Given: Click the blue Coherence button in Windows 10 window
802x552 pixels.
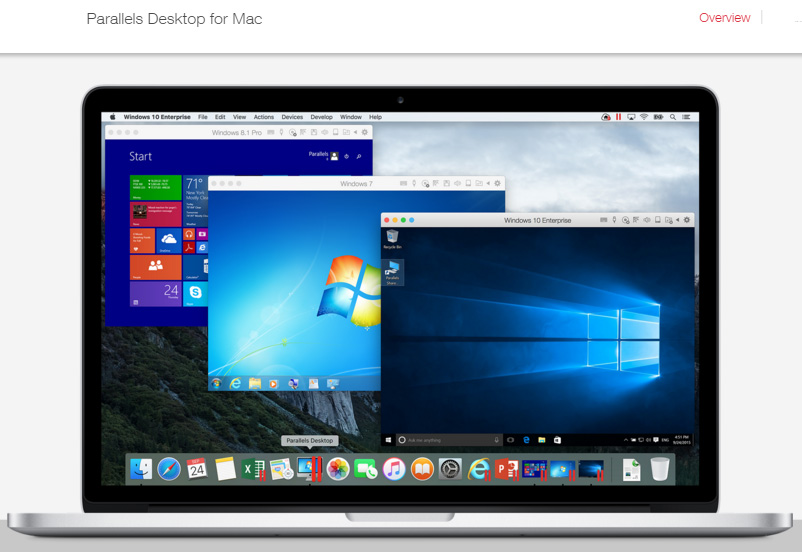Looking at the screenshot, I should pos(412,220).
